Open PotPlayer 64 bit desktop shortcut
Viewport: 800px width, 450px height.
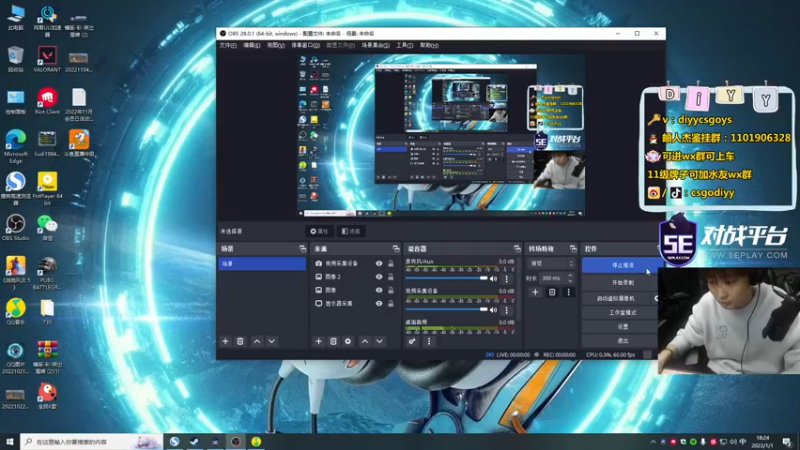[x=47, y=188]
